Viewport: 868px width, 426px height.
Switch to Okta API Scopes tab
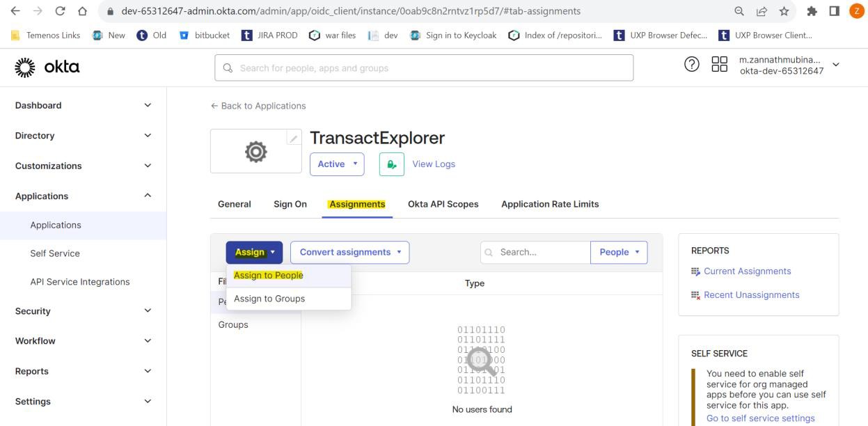coord(443,204)
